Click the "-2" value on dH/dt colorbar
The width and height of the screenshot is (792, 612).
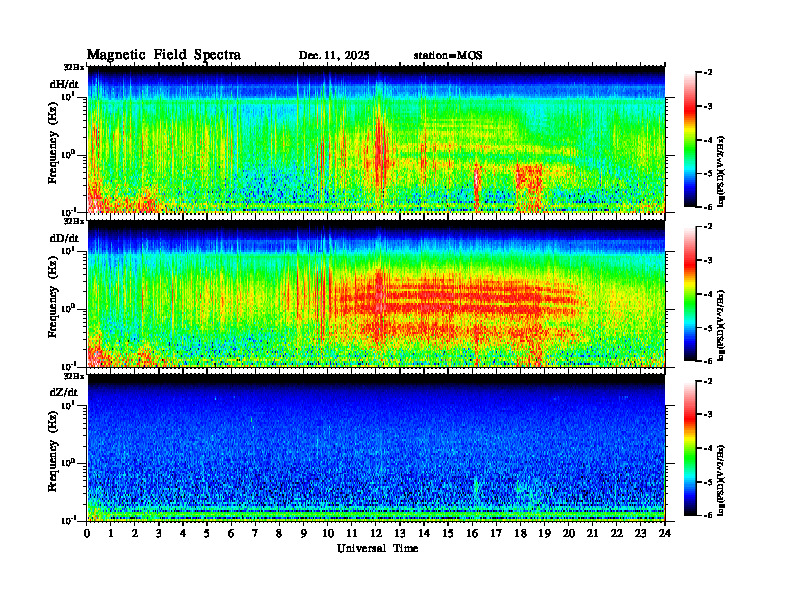pos(708,73)
